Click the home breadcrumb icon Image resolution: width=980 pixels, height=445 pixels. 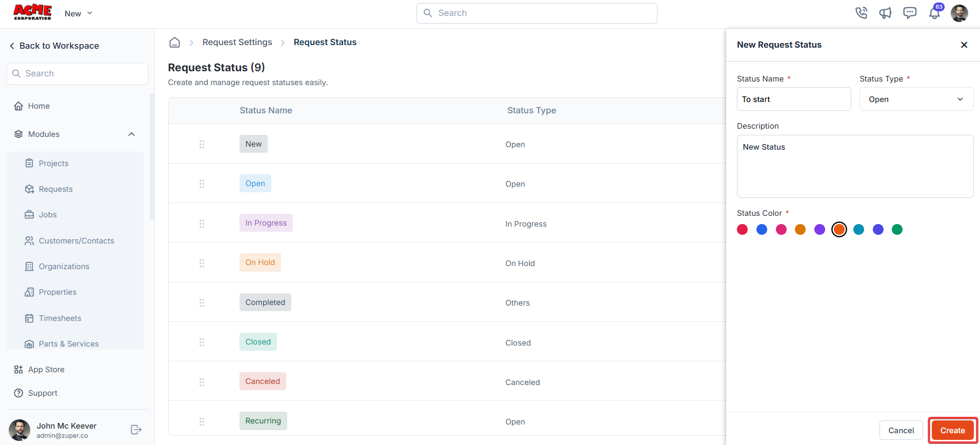175,43
